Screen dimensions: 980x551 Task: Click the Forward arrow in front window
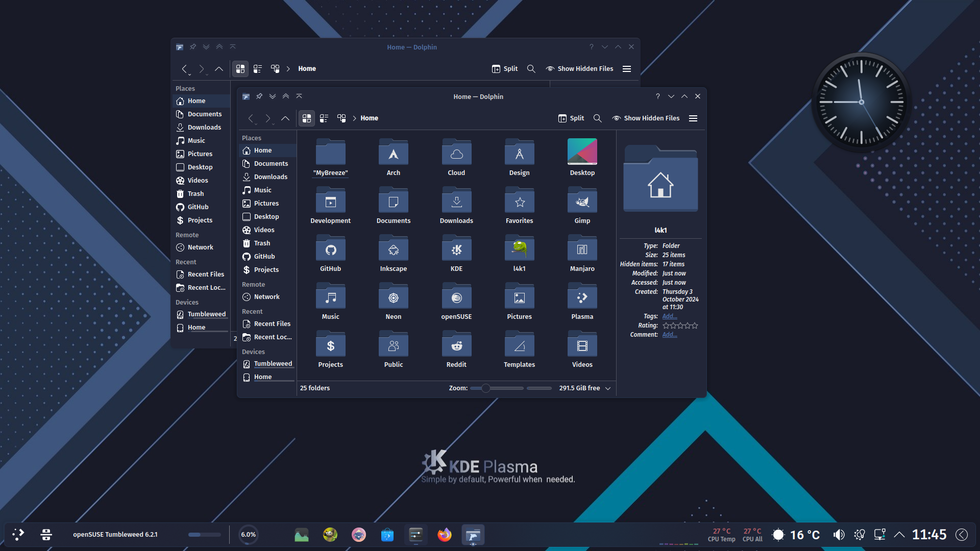click(268, 118)
